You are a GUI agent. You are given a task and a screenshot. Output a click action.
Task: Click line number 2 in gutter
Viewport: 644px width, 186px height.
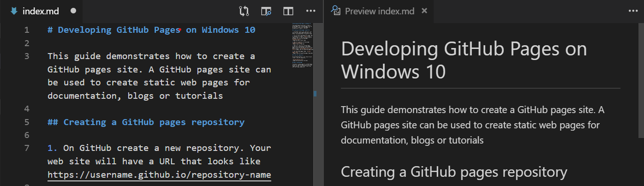click(26, 43)
